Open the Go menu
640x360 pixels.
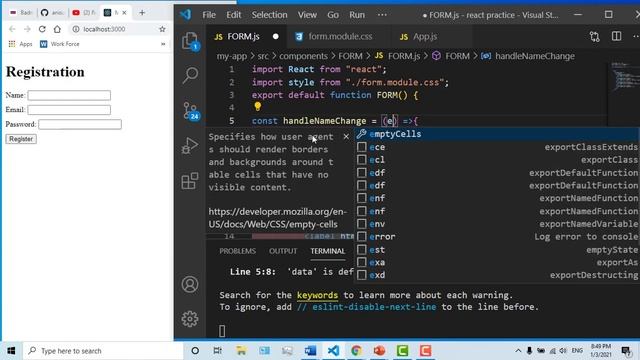333,15
